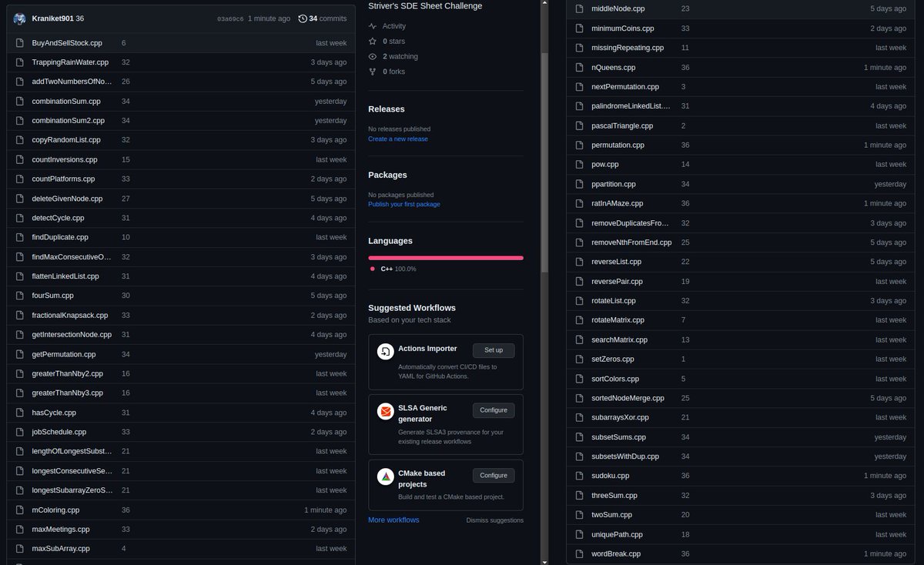The height and width of the screenshot is (565, 924).
Task: Click the file icon next to sortColors.cpp
Action: tap(581, 379)
